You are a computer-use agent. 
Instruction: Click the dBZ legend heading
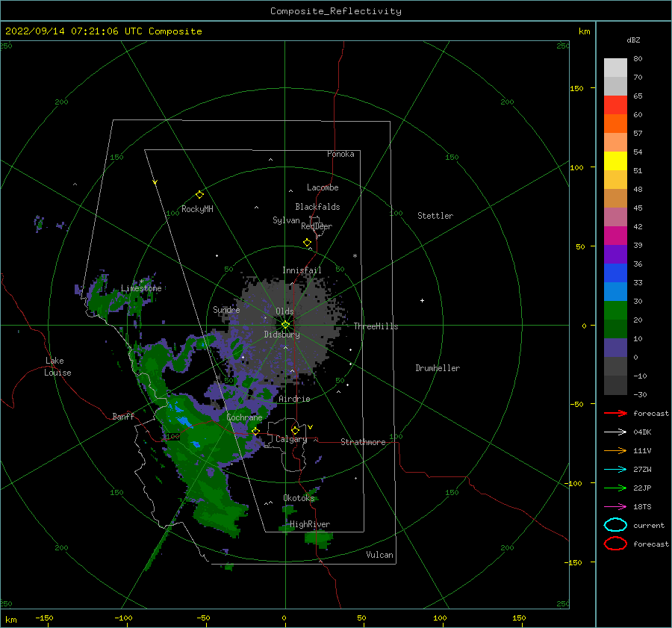coord(633,40)
